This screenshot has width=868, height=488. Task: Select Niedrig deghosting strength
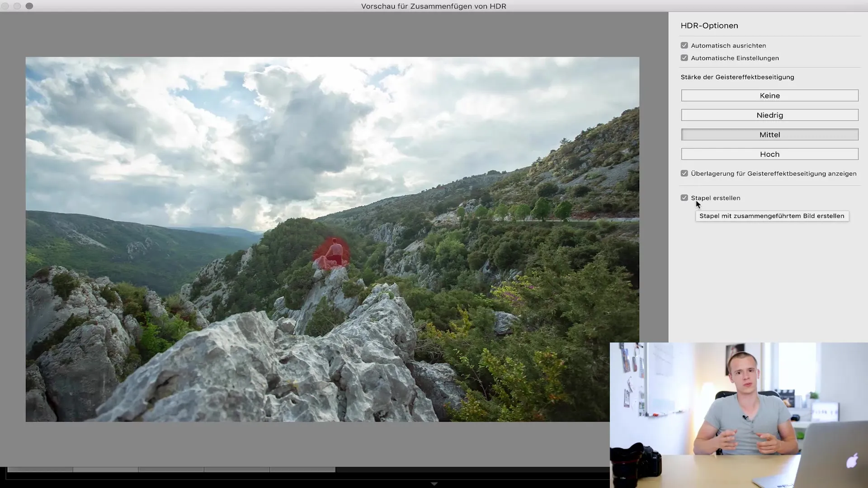[769, 115]
